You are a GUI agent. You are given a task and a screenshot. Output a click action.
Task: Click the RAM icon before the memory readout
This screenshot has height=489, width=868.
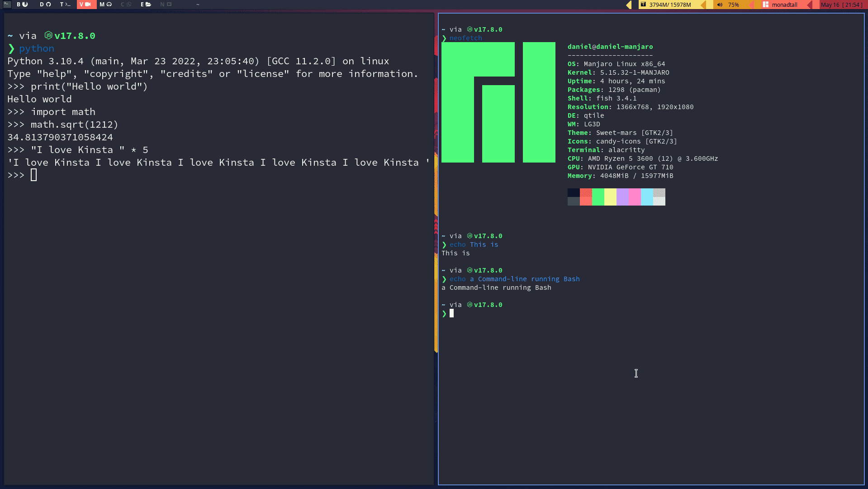tap(643, 5)
